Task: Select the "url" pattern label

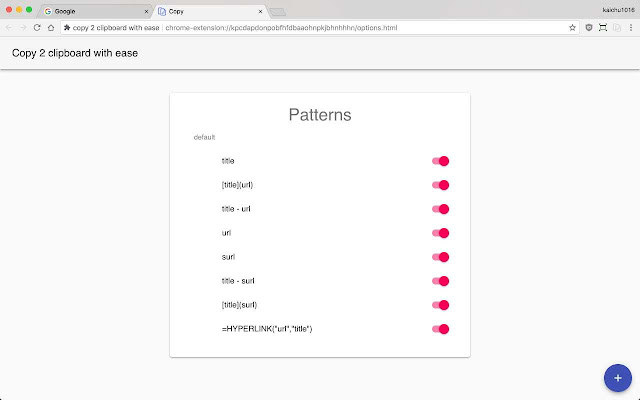Action: (226, 233)
